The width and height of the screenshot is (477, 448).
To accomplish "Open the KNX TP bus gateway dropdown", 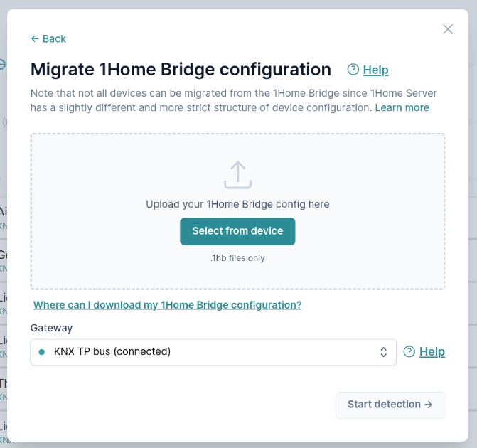I will click(x=213, y=352).
